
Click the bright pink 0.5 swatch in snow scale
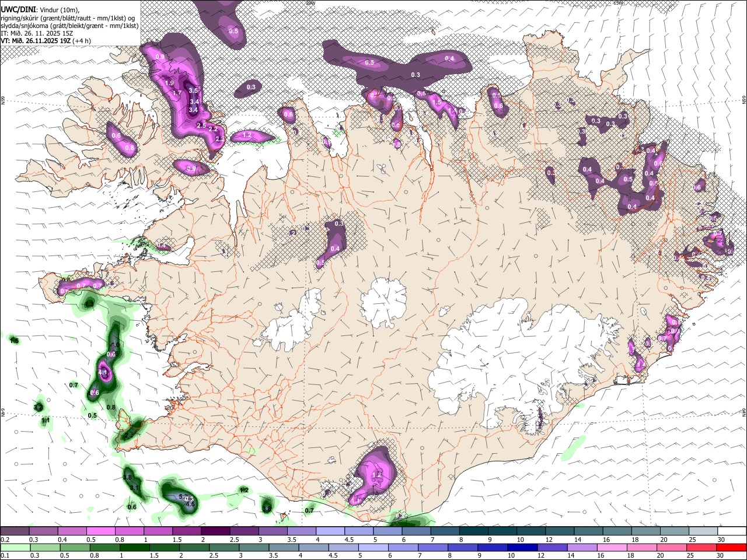(x=100, y=531)
